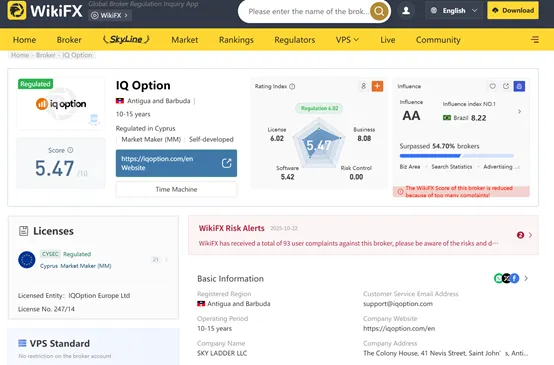The width and height of the screenshot is (554, 365).
Task: Open the Community menu item
Action: 438,40
